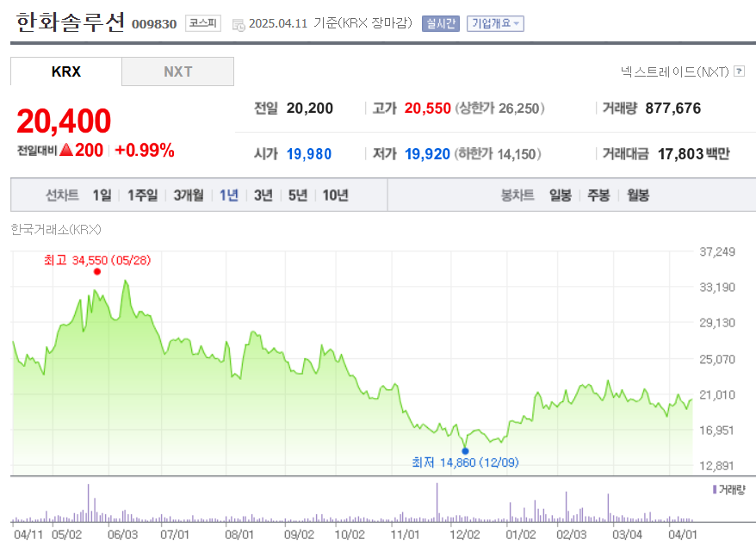Click the blue 최저 14,860 point marker

pyautogui.click(x=465, y=451)
